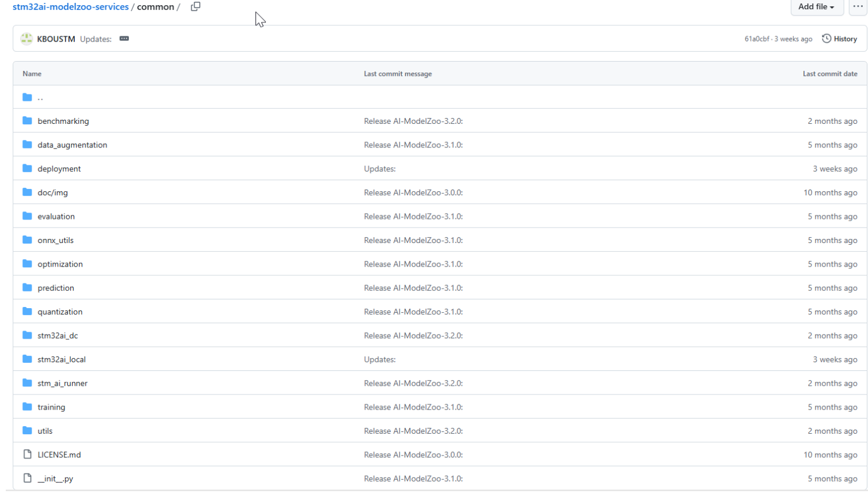Viewport: 868px width, 493px height.
Task: Open the stm_ai_runner folder
Action: pos(62,383)
